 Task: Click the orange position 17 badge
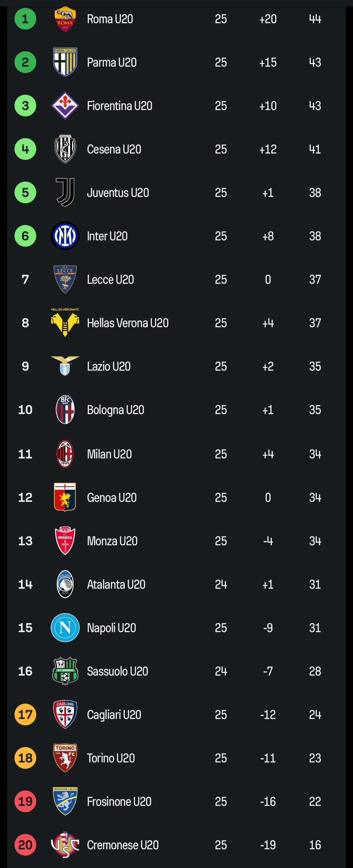[x=25, y=714]
